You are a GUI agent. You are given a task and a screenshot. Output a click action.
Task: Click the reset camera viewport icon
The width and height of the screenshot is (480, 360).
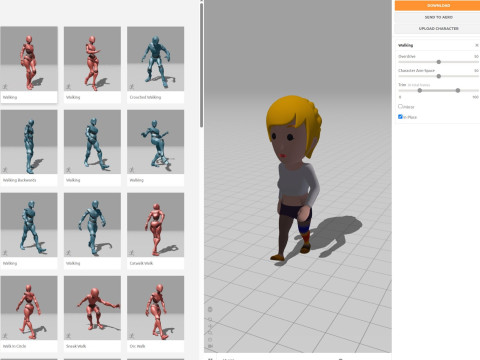[x=210, y=340]
